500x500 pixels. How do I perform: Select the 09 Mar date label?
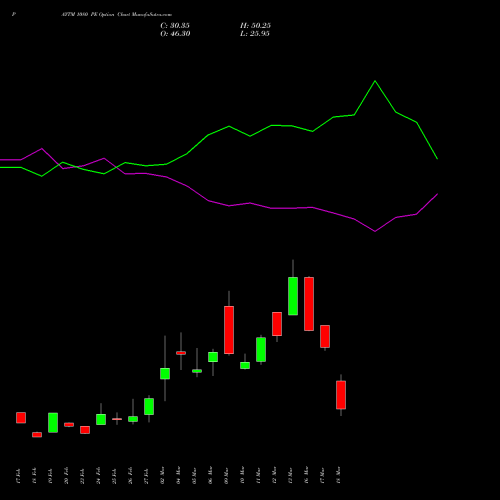226,475
